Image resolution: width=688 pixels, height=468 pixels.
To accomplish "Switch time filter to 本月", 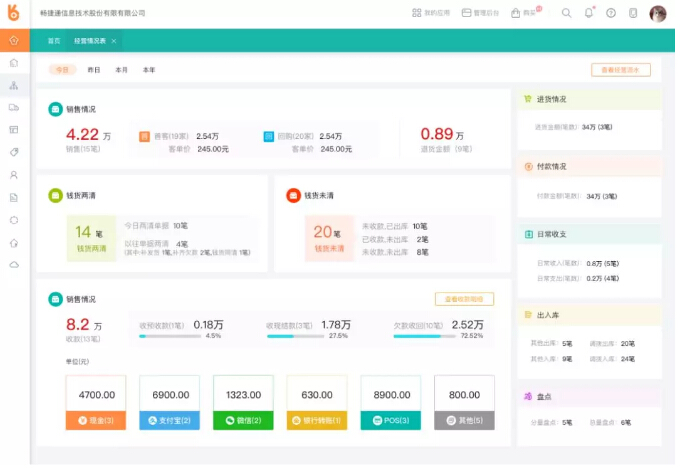I will pos(121,70).
